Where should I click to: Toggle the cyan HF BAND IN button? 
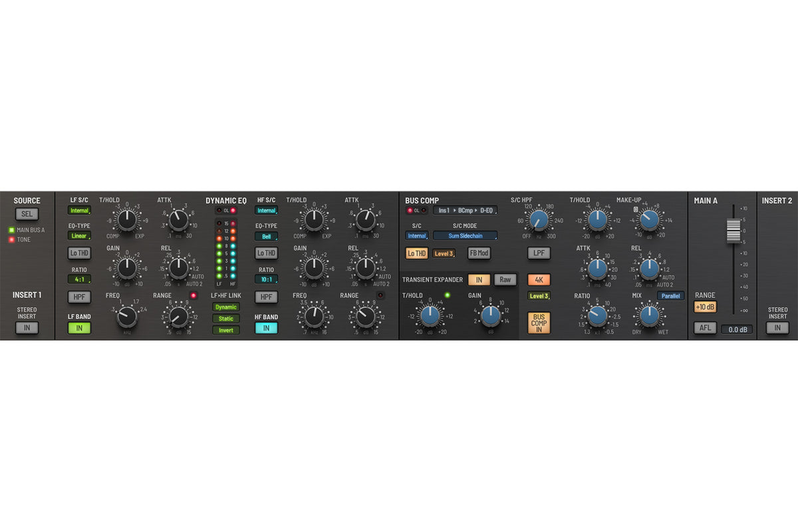tap(267, 328)
